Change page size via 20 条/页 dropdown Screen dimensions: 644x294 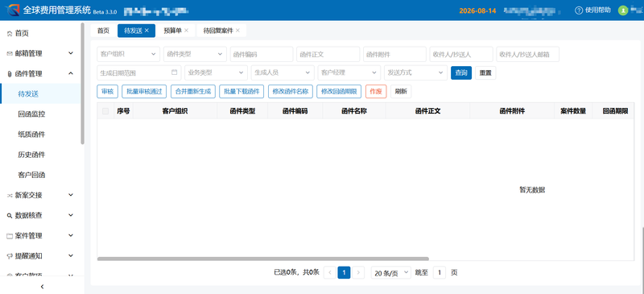[x=391, y=272]
